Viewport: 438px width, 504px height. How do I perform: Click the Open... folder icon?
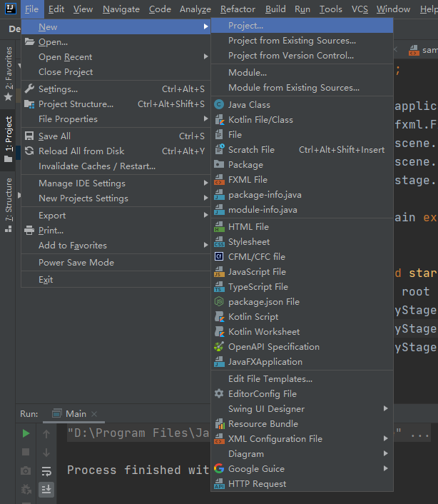29,41
